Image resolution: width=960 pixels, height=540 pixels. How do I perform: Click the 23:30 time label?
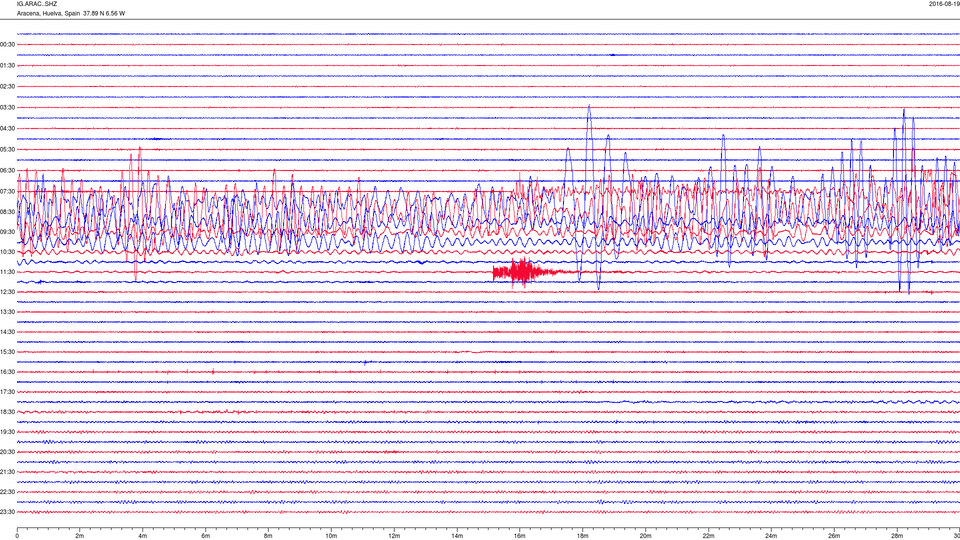pos(7,512)
